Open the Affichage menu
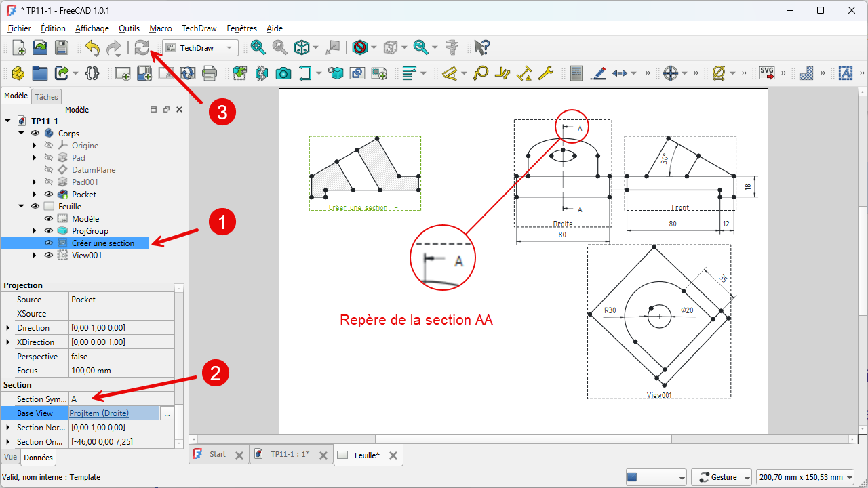Screen dimensions: 868x488 pyautogui.click(x=92, y=28)
